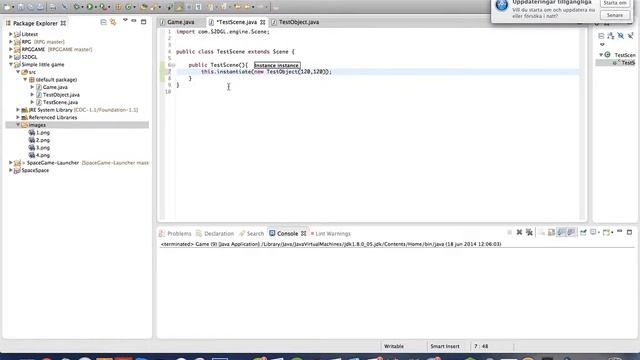
Task: Open Package Explorer view menu
Action: pos(125,20)
